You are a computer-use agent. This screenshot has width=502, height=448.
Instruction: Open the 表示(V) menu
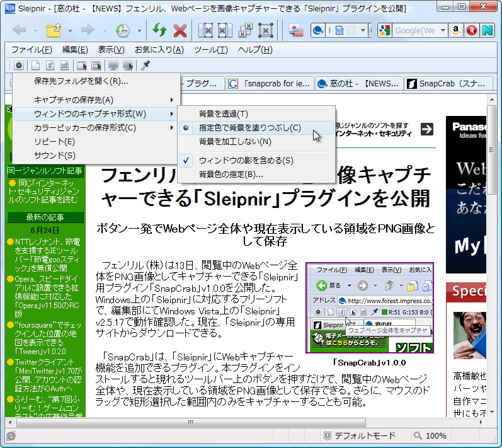click(111, 50)
